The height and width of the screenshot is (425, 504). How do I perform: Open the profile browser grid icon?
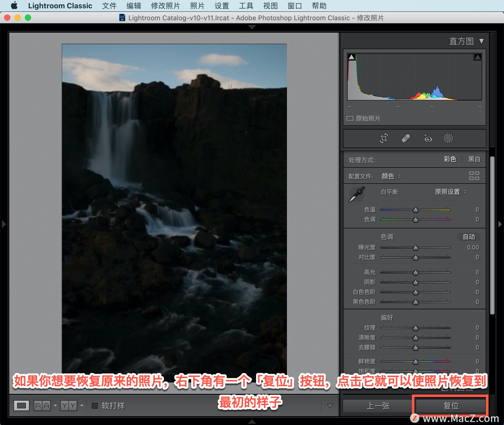click(x=474, y=176)
